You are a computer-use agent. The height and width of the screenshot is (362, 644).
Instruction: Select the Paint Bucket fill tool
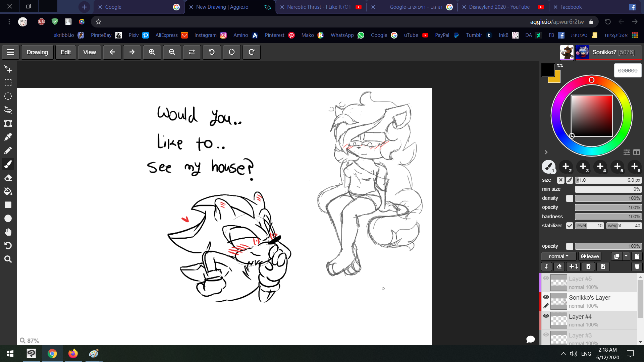tap(8, 191)
